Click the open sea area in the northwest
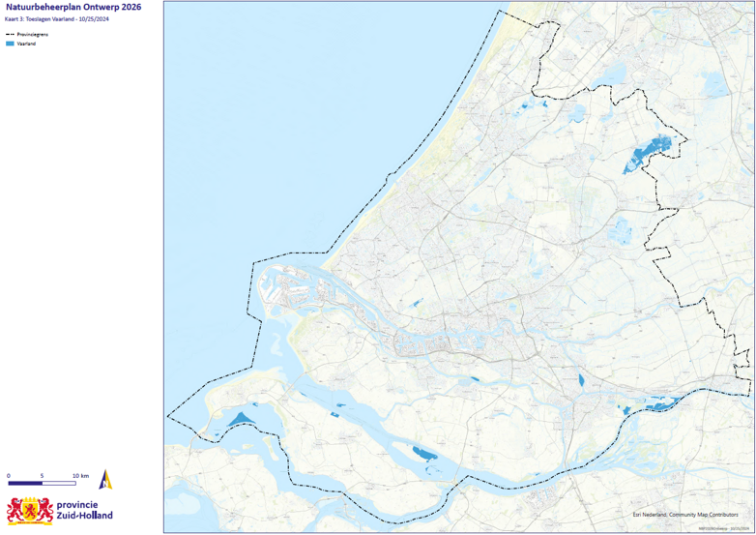Viewport: 756px width, 535px height. pos(290,116)
